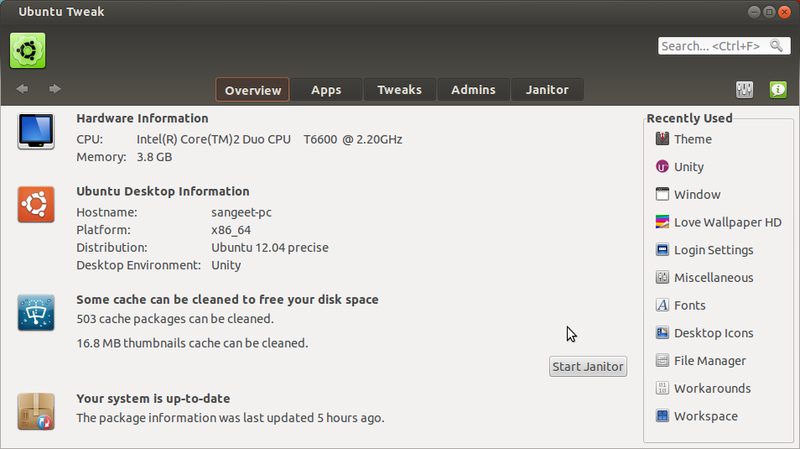
Task: Click the Workspace grid icon
Action: tap(662, 416)
